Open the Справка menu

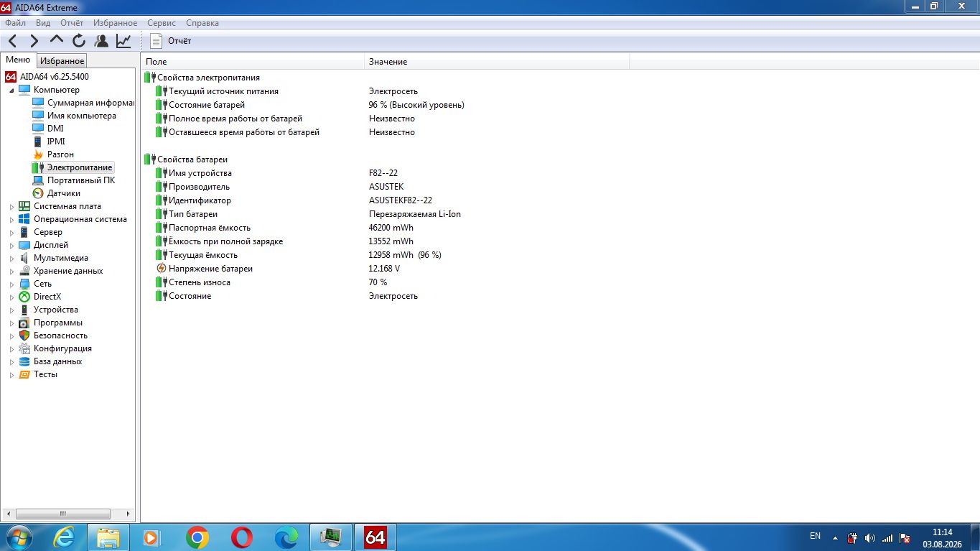(202, 23)
